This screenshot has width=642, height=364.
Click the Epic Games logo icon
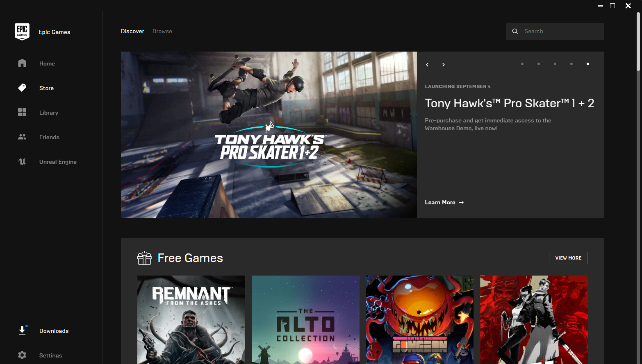22,32
